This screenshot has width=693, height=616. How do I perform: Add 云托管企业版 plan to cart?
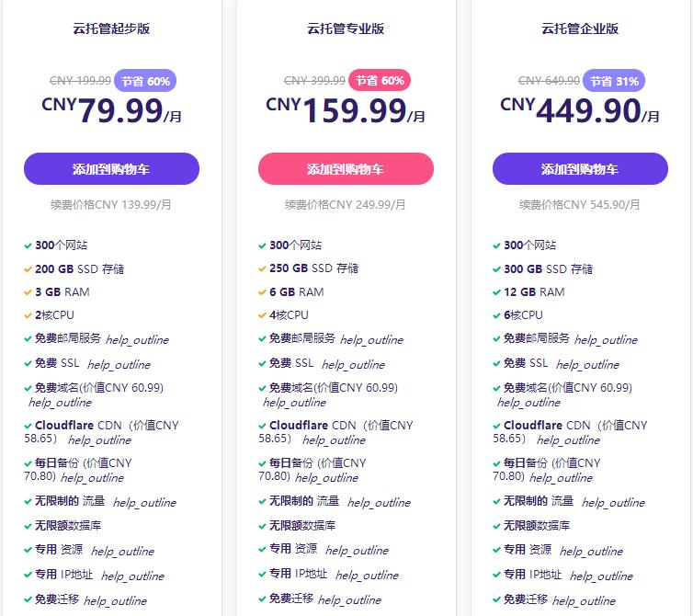[580, 169]
